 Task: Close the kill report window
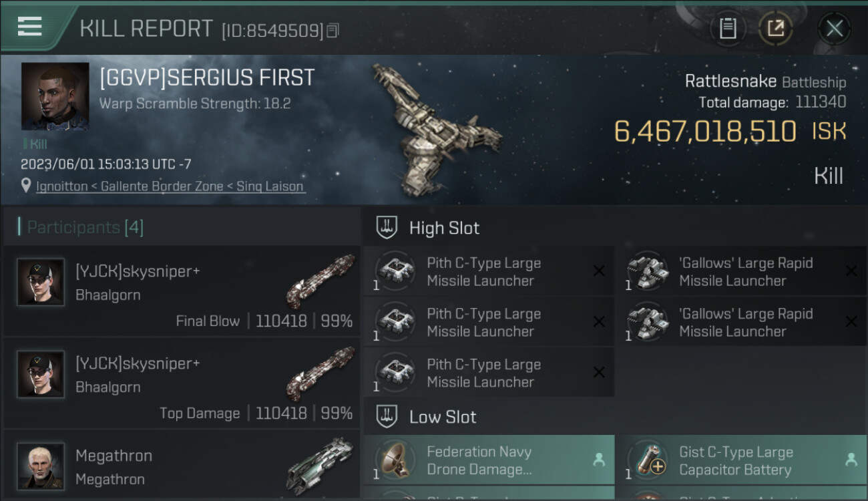tap(834, 28)
